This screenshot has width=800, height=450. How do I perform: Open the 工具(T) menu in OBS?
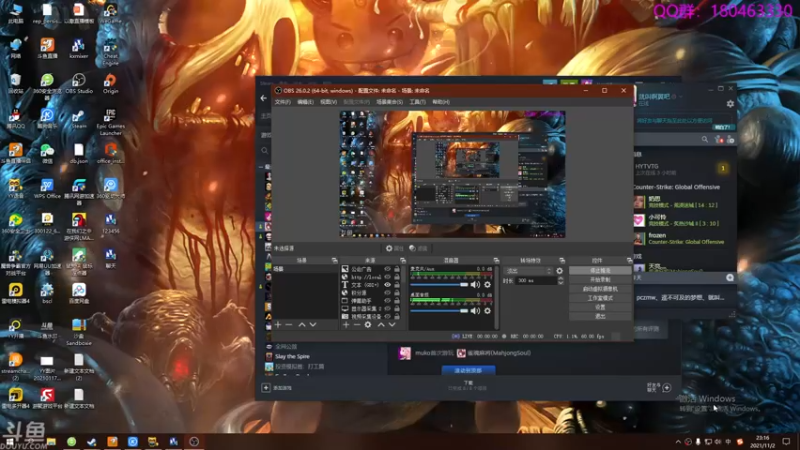417,102
